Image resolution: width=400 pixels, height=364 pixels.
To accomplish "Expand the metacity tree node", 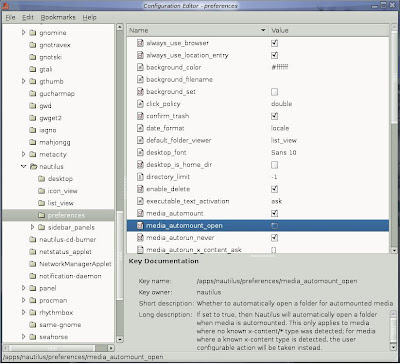I will pyautogui.click(x=23, y=154).
